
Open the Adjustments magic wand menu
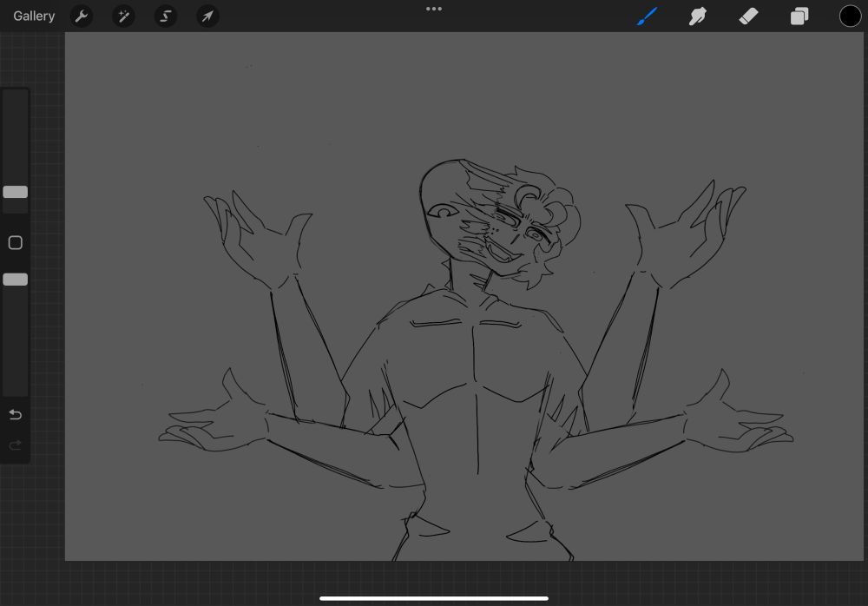(123, 16)
